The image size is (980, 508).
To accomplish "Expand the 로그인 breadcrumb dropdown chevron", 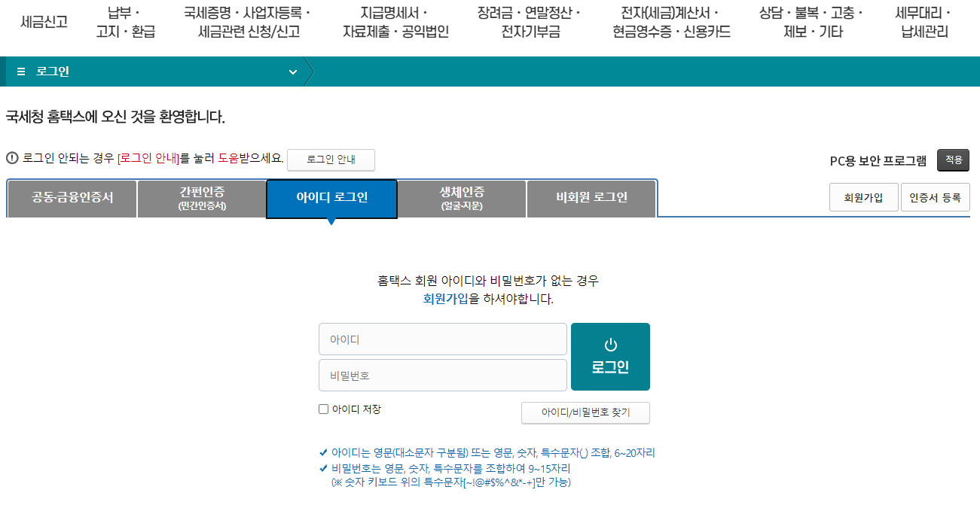I will 293,72.
